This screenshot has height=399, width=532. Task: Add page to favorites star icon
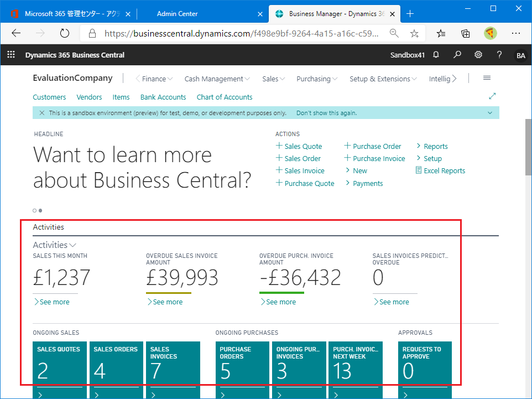414,33
